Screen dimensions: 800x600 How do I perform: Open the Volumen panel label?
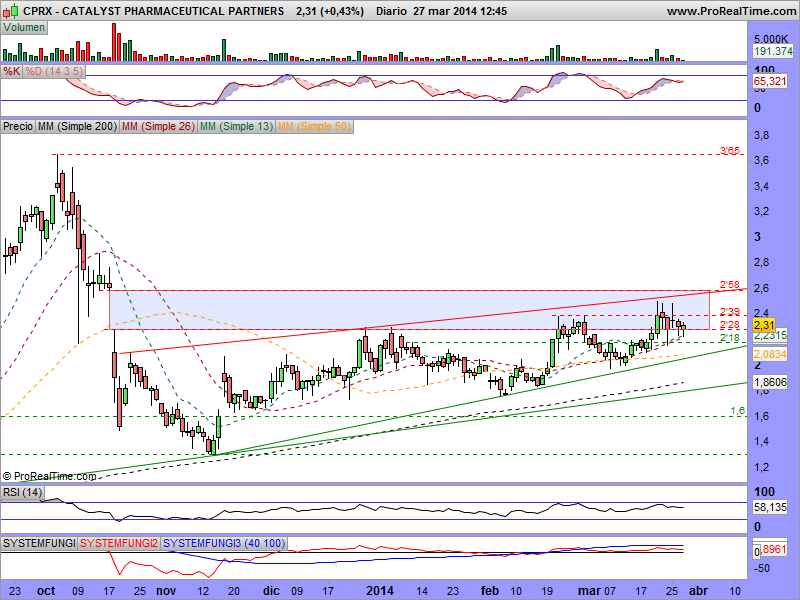(23, 28)
